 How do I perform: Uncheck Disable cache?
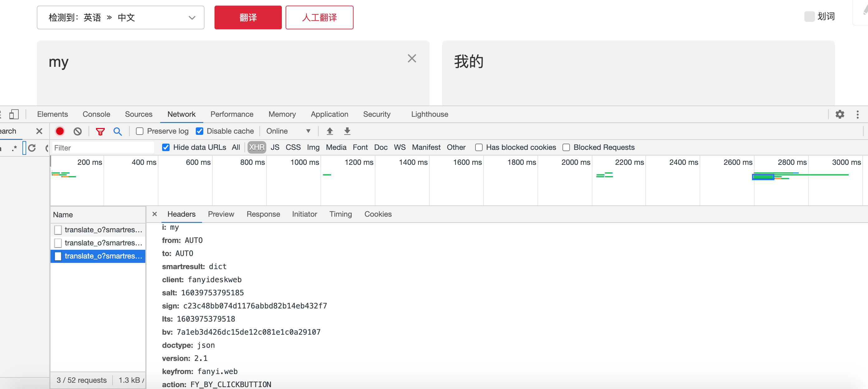pyautogui.click(x=200, y=131)
